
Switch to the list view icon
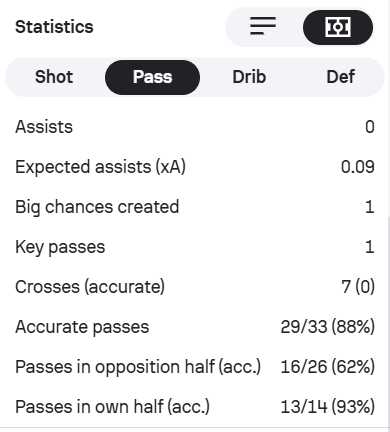pyautogui.click(x=263, y=26)
